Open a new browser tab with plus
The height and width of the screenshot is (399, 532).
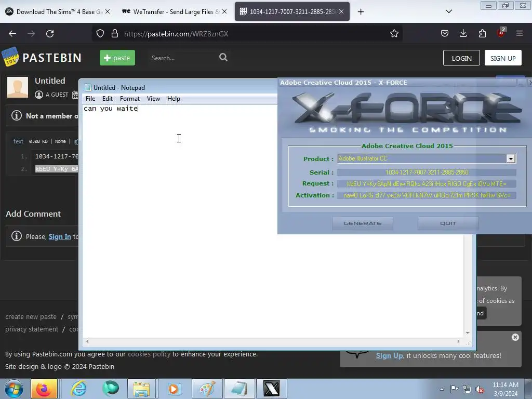(x=361, y=12)
